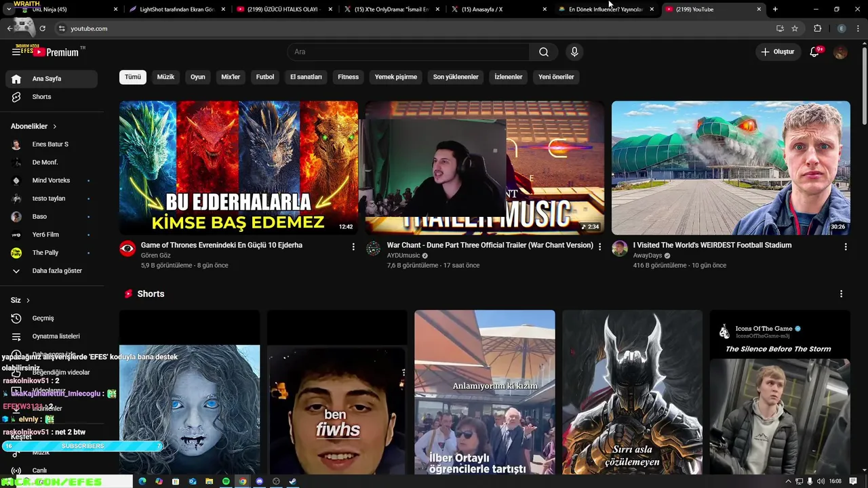This screenshot has width=868, height=488.
Task: Open İlber Ortaylı Shorts thumbnail
Action: [485, 392]
